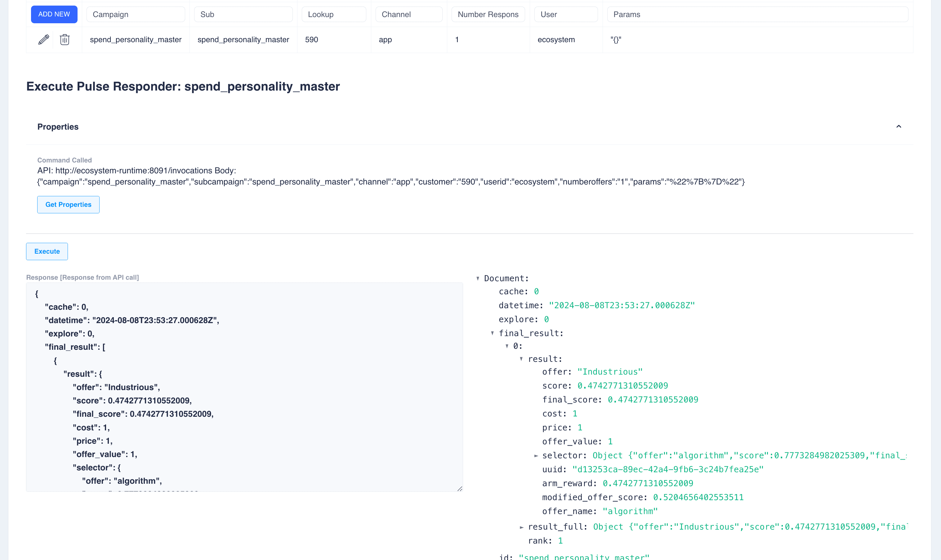Screen dimensions: 941x560
Task: Expand the selector Object node
Action: (x=536, y=456)
